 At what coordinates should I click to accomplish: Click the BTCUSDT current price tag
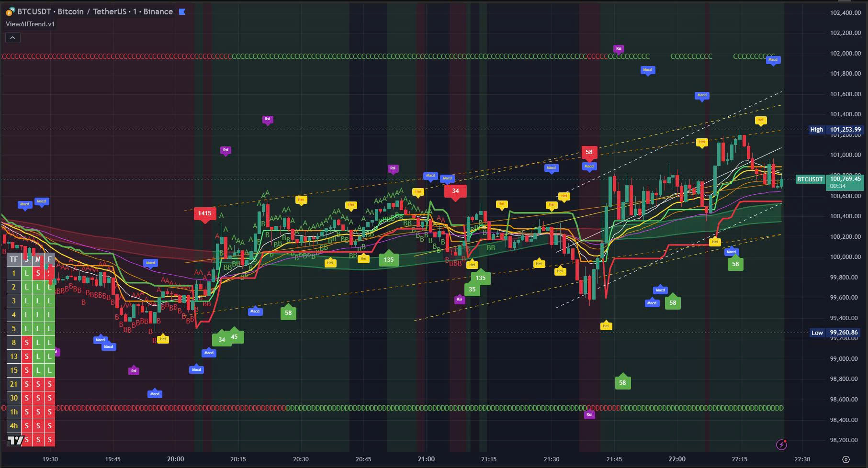tap(810, 179)
